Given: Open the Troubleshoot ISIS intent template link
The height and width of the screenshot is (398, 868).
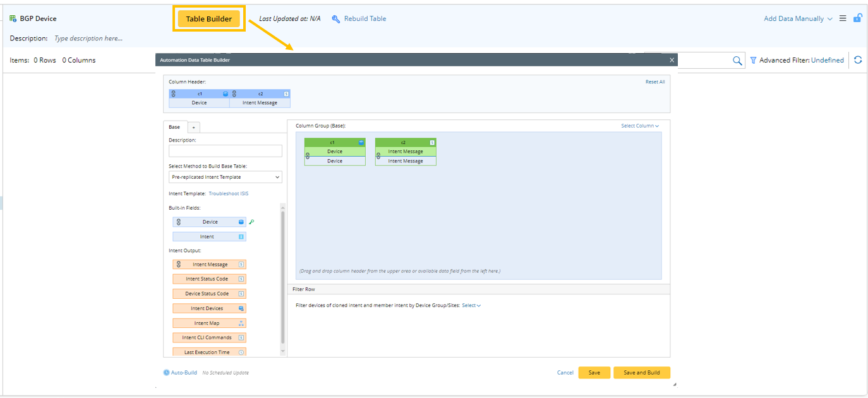Looking at the screenshot, I should tap(229, 193).
